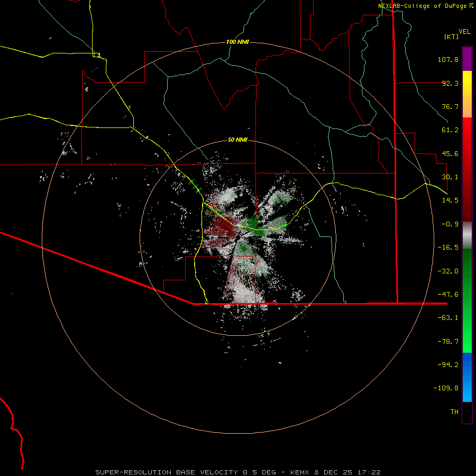Click the -109.8 velocity scale value
Image resolution: width=476 pixels, height=476 pixels.
(446, 388)
